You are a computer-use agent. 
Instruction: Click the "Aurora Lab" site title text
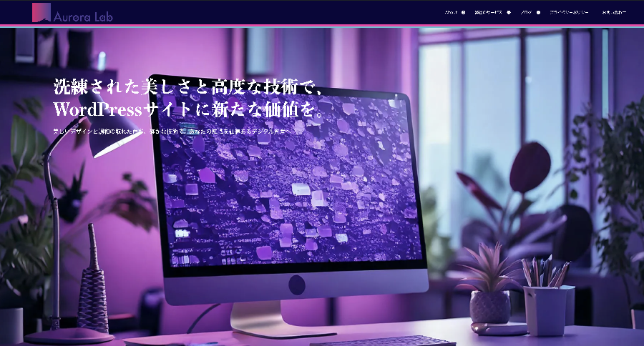pyautogui.click(x=82, y=15)
